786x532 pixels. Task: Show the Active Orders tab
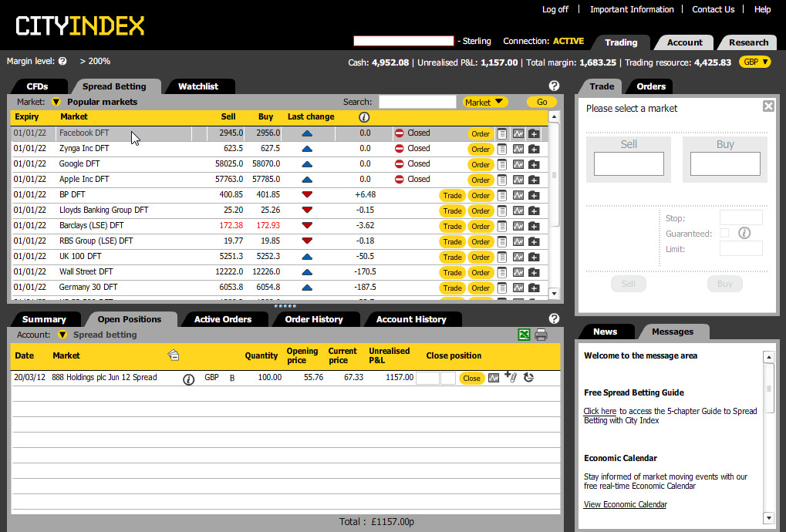[223, 320]
